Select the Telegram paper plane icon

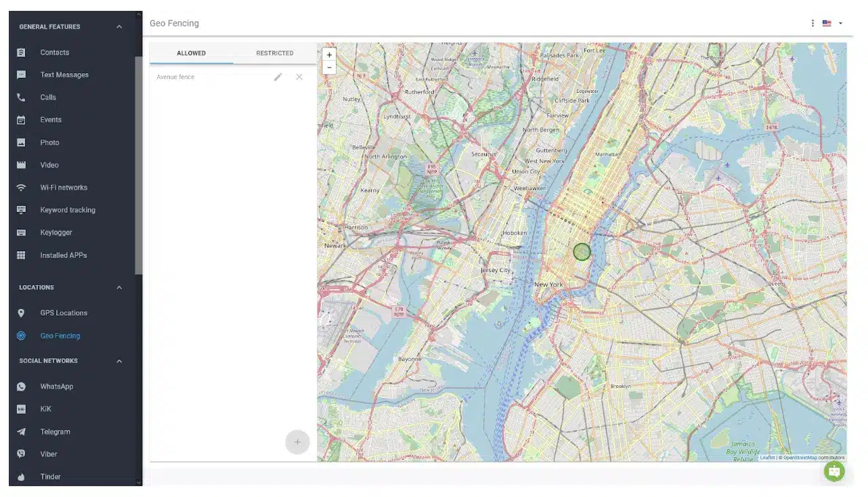pos(21,431)
